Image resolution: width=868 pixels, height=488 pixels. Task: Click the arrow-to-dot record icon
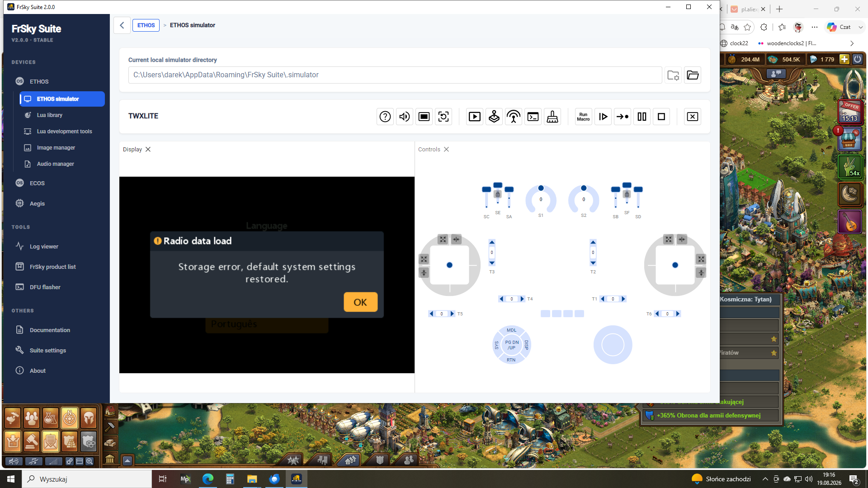(x=623, y=117)
